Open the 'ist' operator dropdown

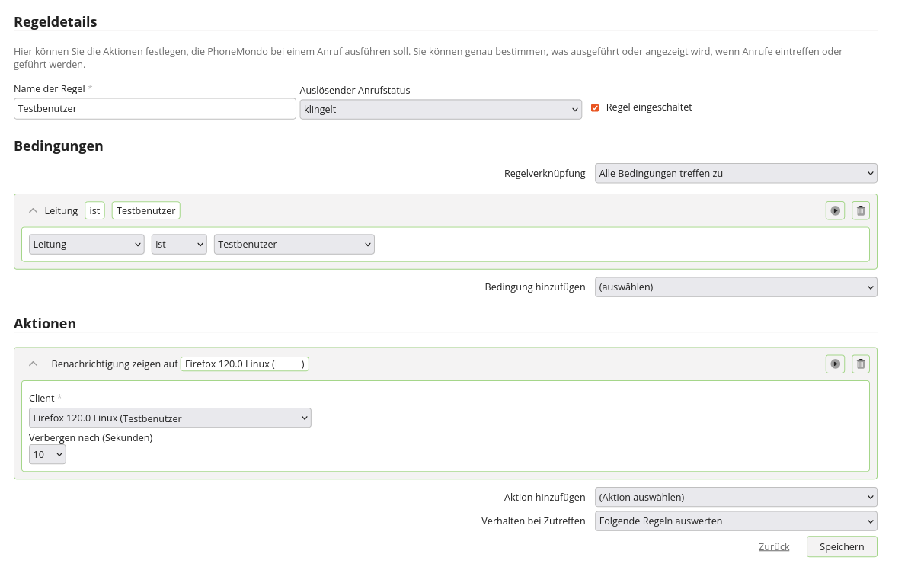point(179,245)
